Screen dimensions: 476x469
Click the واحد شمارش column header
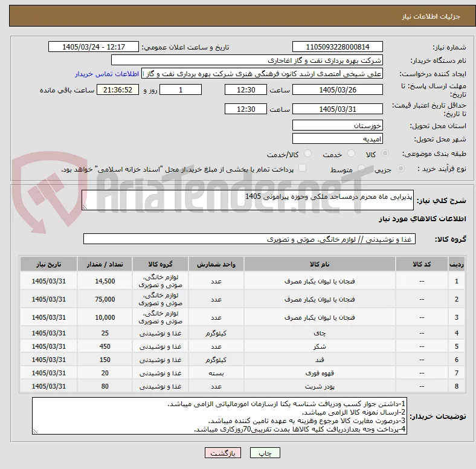[216, 264]
